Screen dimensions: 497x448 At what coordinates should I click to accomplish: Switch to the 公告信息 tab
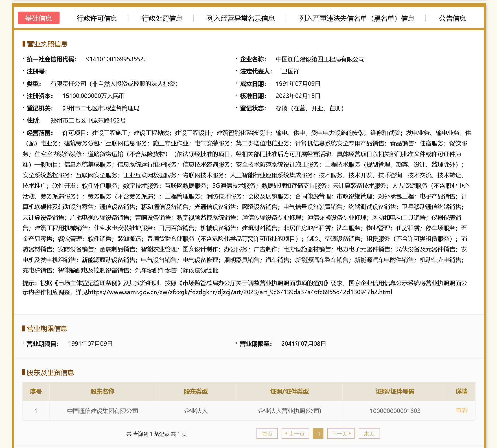(x=452, y=18)
